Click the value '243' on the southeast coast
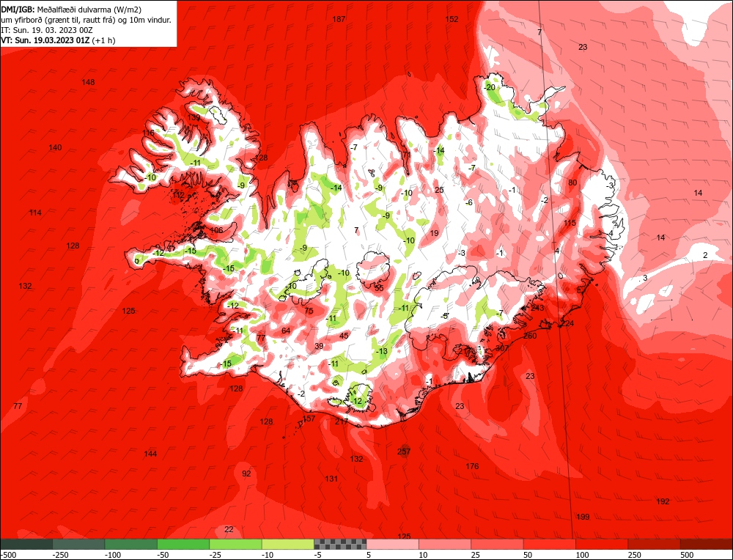Image resolution: width=733 pixels, height=560 pixels. (537, 308)
